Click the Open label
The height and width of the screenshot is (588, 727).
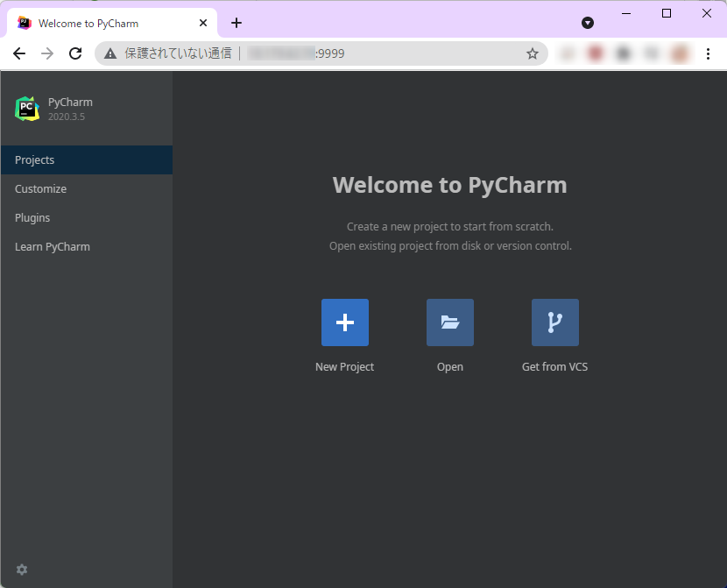[450, 367]
